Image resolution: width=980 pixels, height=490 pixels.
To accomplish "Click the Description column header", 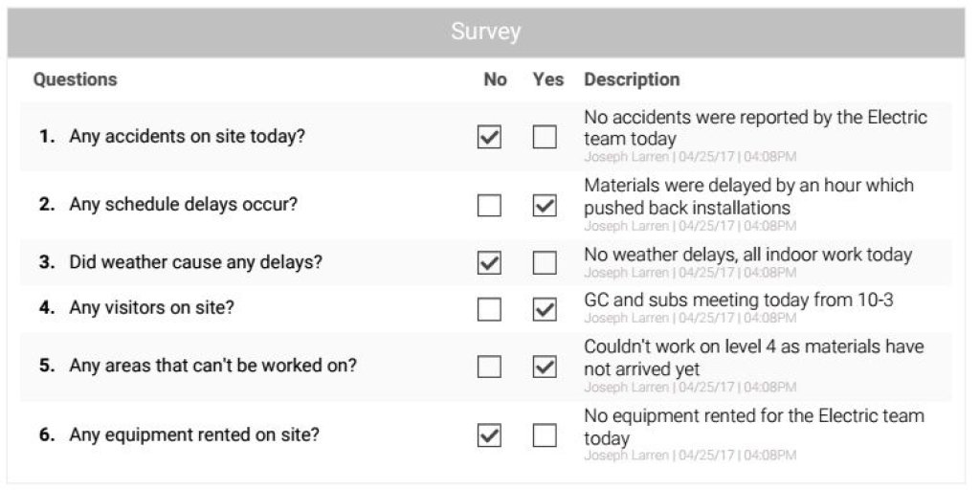I will [x=632, y=80].
